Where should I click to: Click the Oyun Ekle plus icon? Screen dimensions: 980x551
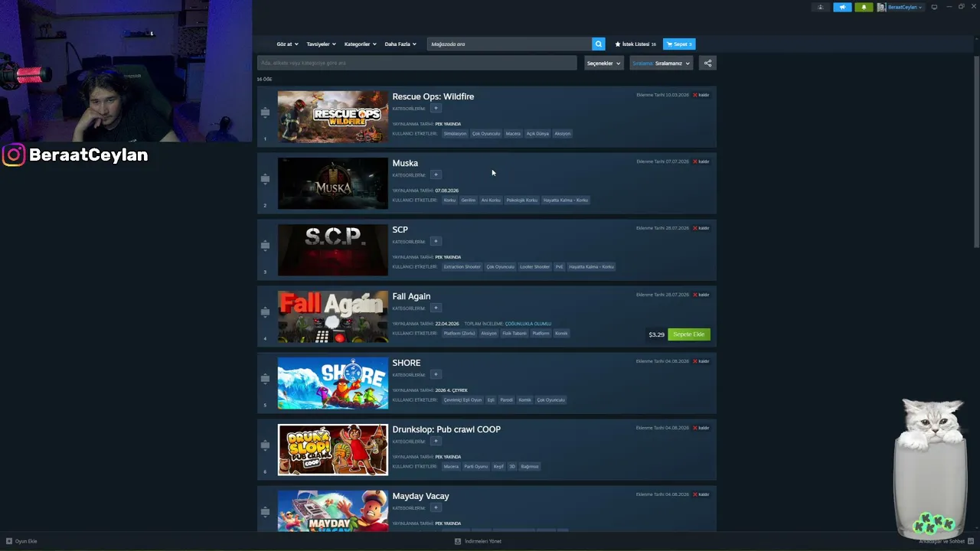pos(9,541)
